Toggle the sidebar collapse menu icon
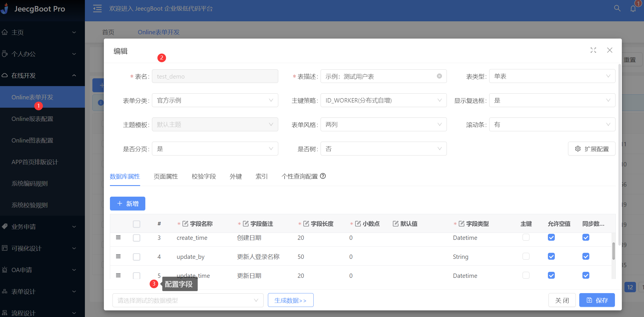Image resolution: width=644 pixels, height=317 pixels. pos(97,9)
